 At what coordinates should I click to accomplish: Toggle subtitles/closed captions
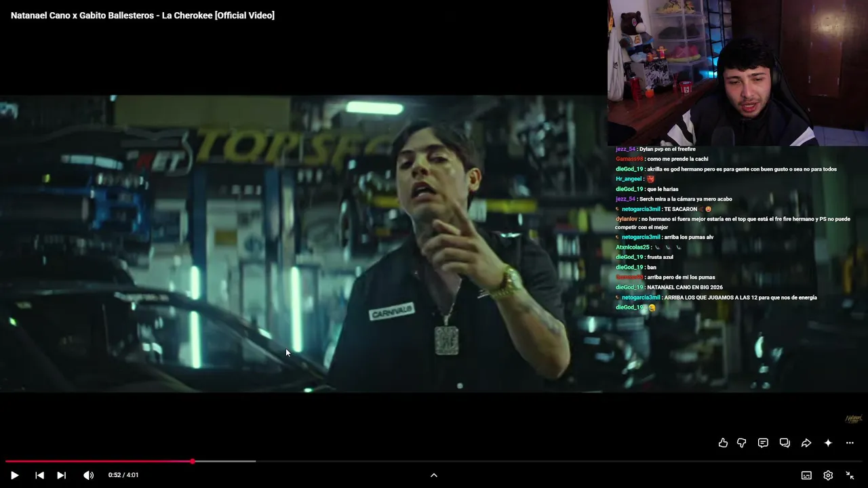tap(806, 475)
